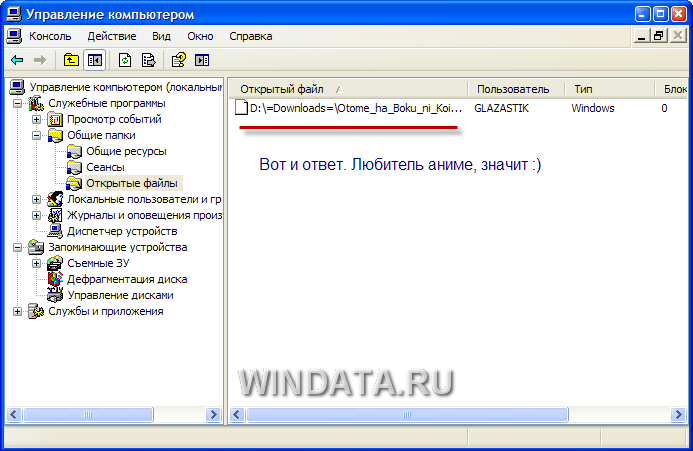Image resolution: width=693 pixels, height=451 pixels.
Task: Select the D:\=Downloads=\Otome_ha_Boku open file row
Action: point(349,108)
